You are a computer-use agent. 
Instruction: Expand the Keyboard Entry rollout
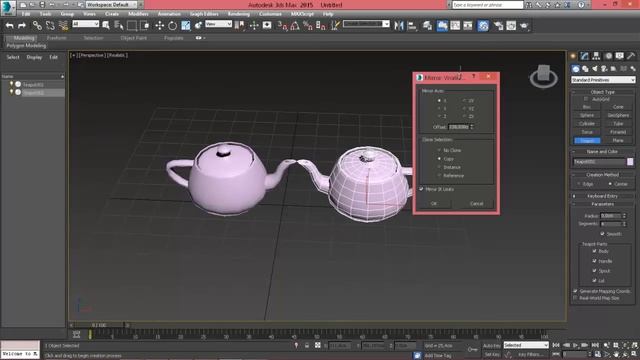coord(603,196)
